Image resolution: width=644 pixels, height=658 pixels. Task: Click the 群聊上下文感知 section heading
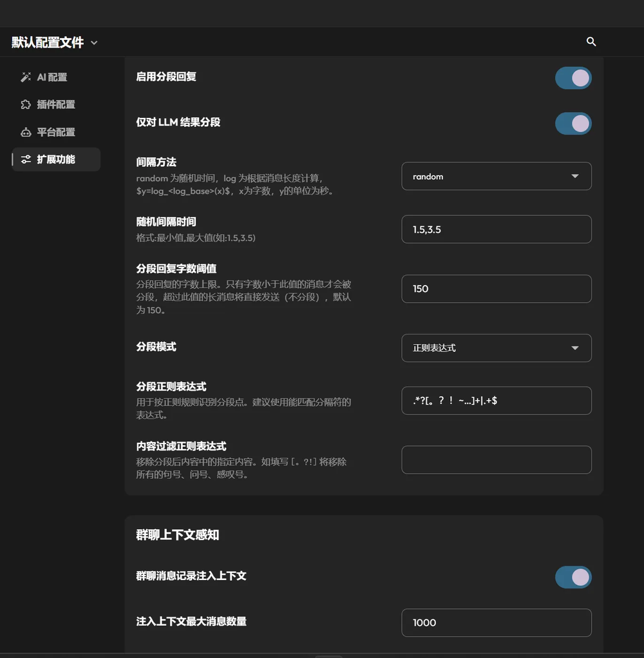tap(177, 535)
